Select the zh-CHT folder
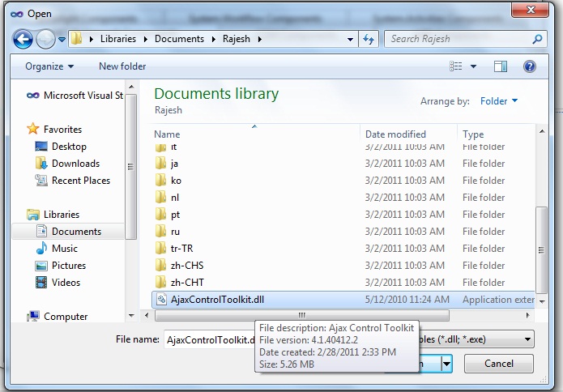This screenshot has height=392, width=563. 343,283
